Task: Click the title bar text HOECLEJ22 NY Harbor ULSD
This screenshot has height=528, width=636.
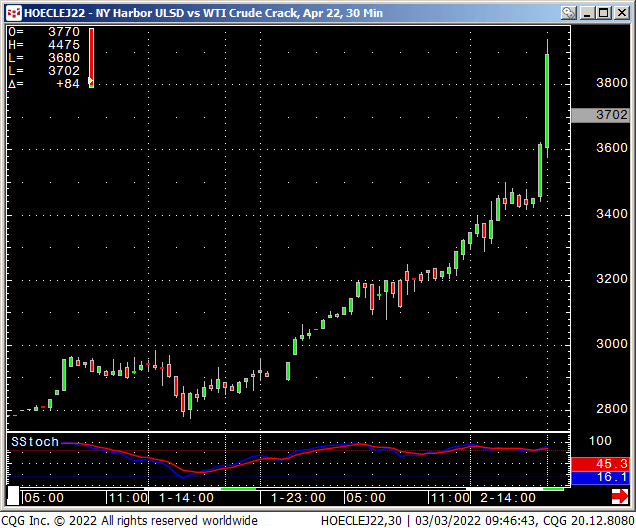Action: (x=203, y=13)
